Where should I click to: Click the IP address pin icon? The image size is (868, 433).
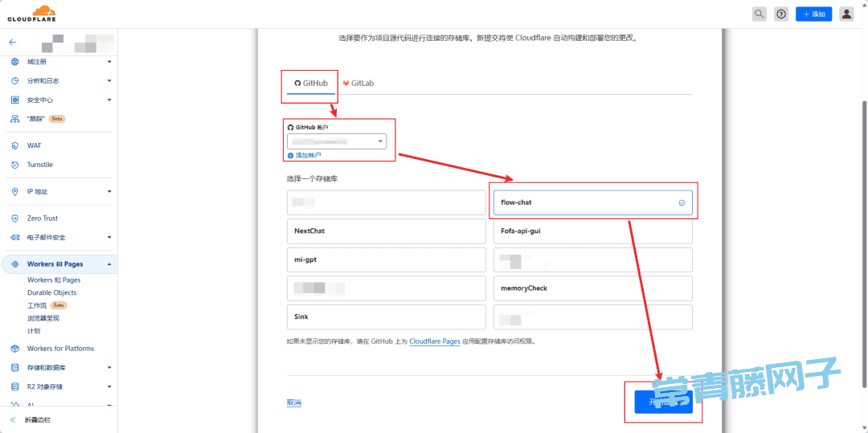coord(15,191)
